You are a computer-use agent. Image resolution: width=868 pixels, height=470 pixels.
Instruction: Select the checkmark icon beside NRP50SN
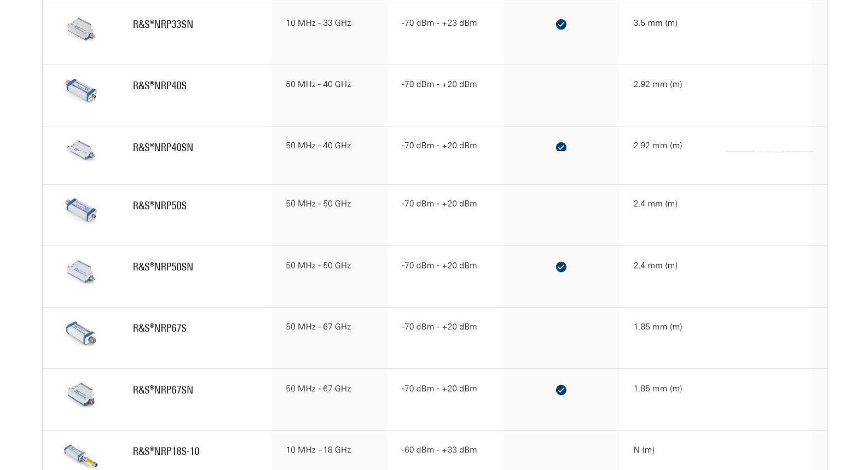click(561, 267)
